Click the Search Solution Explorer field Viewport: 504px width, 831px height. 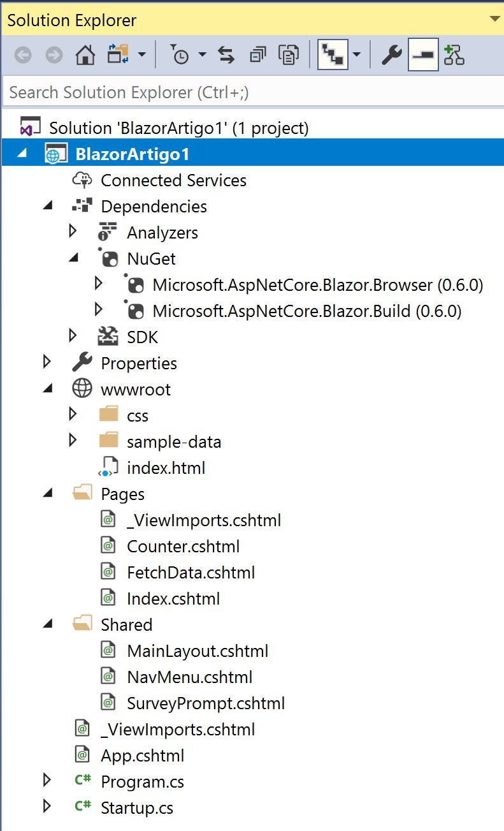[x=252, y=92]
